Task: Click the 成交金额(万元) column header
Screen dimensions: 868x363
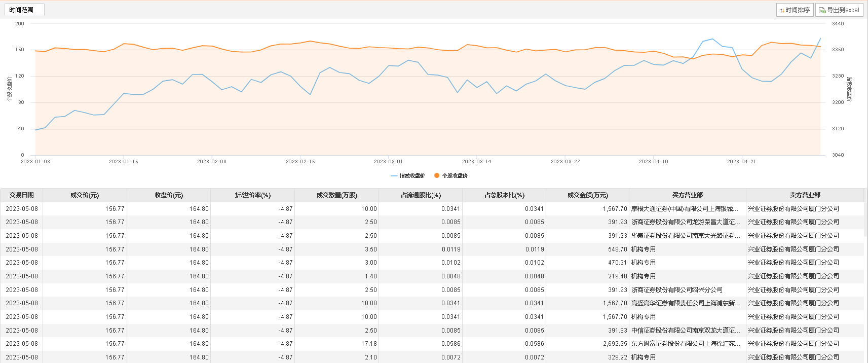Action: tap(588, 195)
